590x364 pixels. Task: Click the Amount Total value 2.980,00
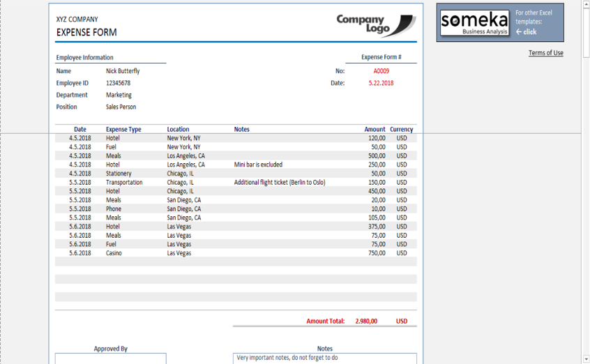(365, 321)
